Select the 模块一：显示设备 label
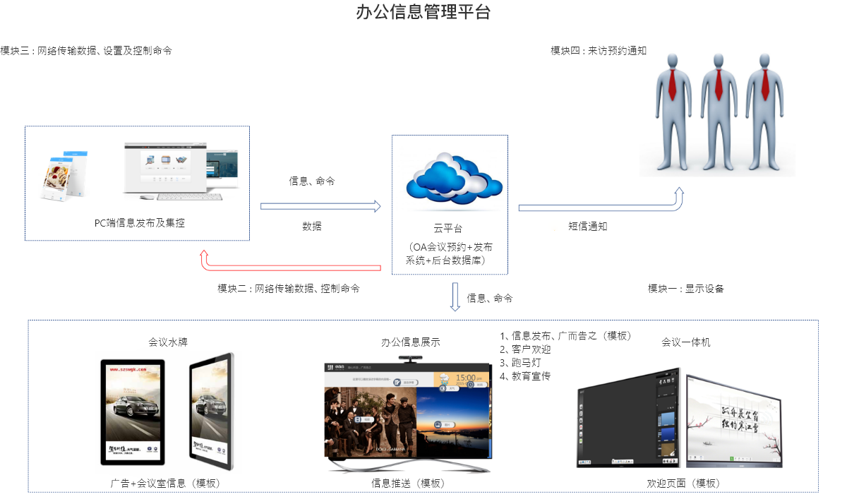 pyautogui.click(x=686, y=288)
